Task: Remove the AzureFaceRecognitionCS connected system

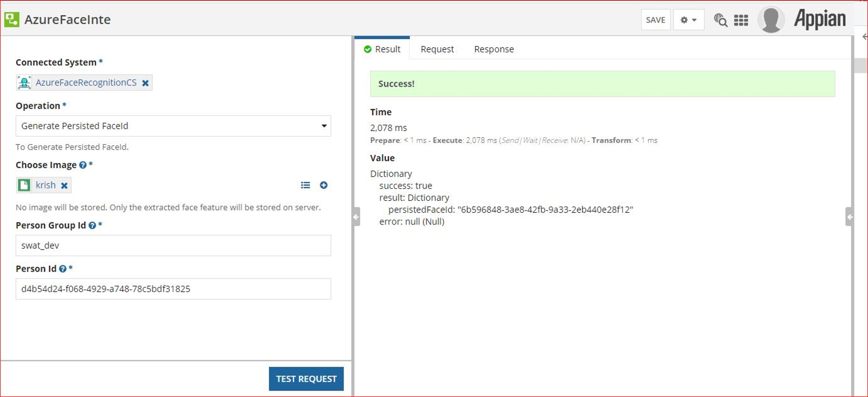Action: pos(145,83)
